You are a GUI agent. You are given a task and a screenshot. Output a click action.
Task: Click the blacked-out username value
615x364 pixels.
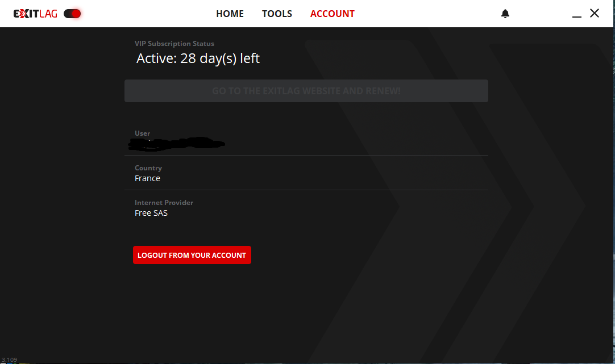[176, 144]
